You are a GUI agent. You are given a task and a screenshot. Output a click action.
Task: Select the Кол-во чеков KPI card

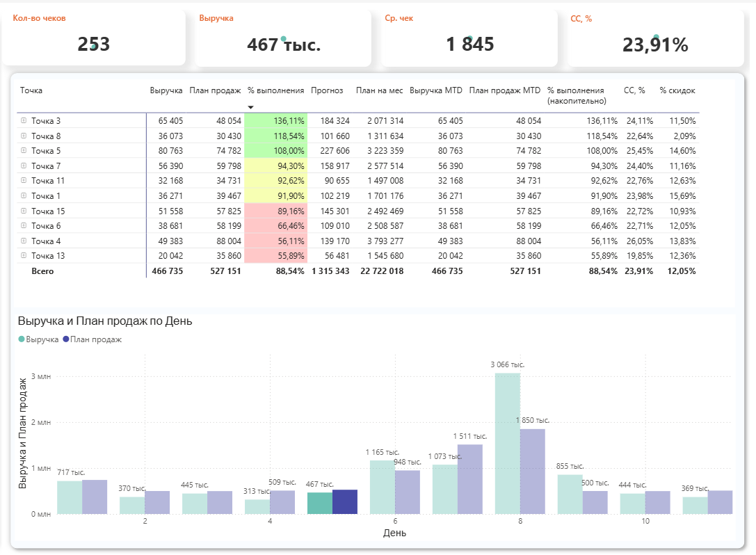tap(93, 38)
